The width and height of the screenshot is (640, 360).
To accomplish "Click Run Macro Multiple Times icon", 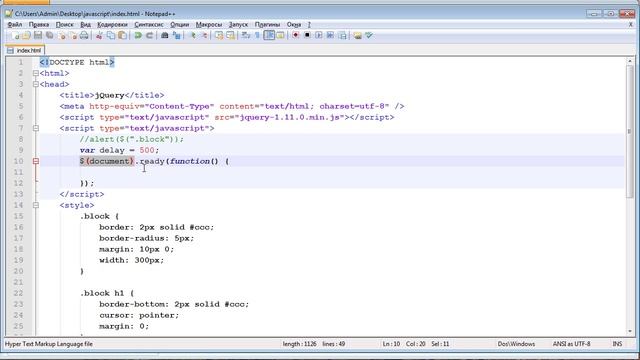I will click(x=330, y=36).
